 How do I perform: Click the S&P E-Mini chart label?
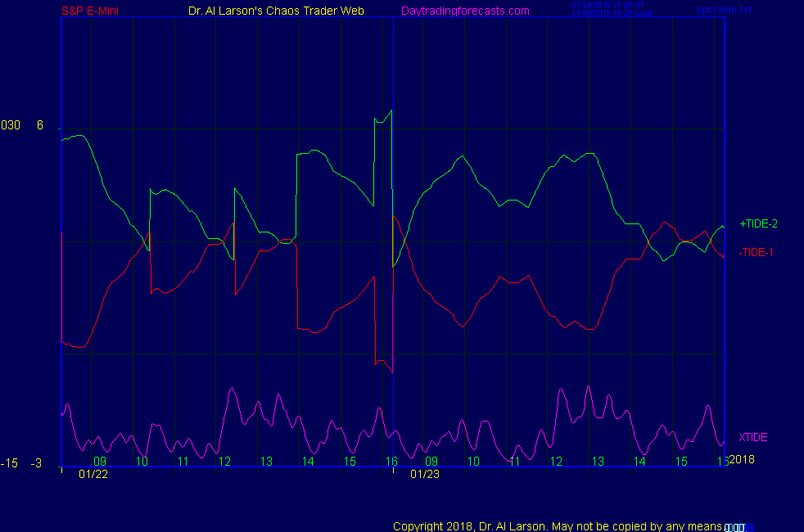tap(90, 11)
